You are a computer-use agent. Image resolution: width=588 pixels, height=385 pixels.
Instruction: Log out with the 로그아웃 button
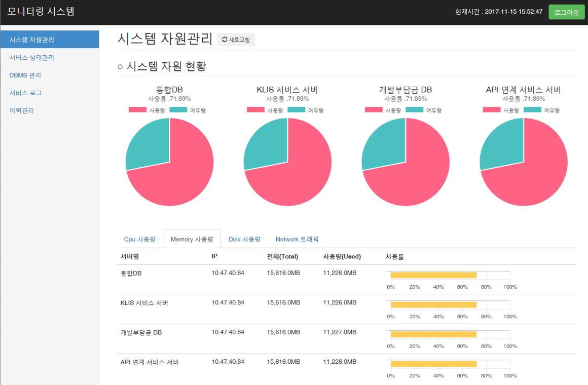coord(566,12)
